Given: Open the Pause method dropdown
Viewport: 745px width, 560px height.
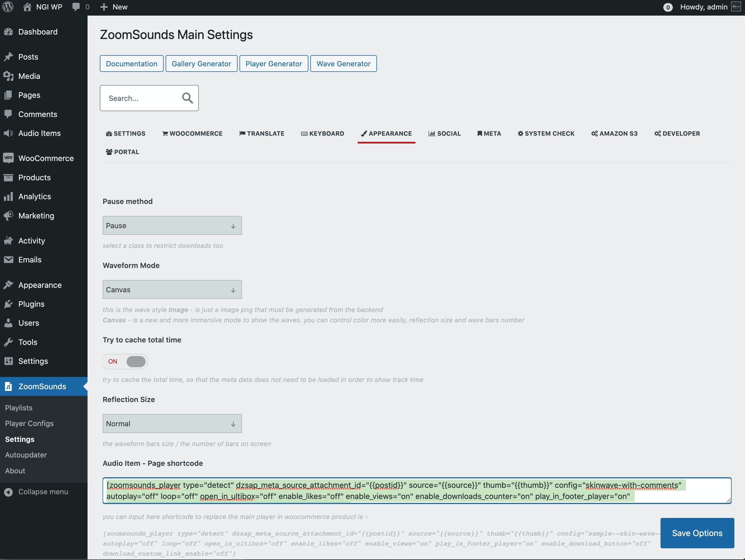Looking at the screenshot, I should coord(172,225).
